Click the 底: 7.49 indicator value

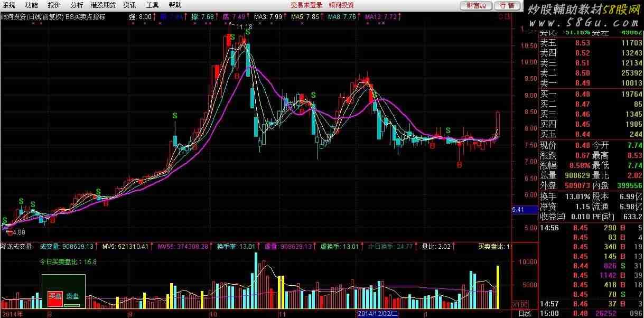pos(234,16)
